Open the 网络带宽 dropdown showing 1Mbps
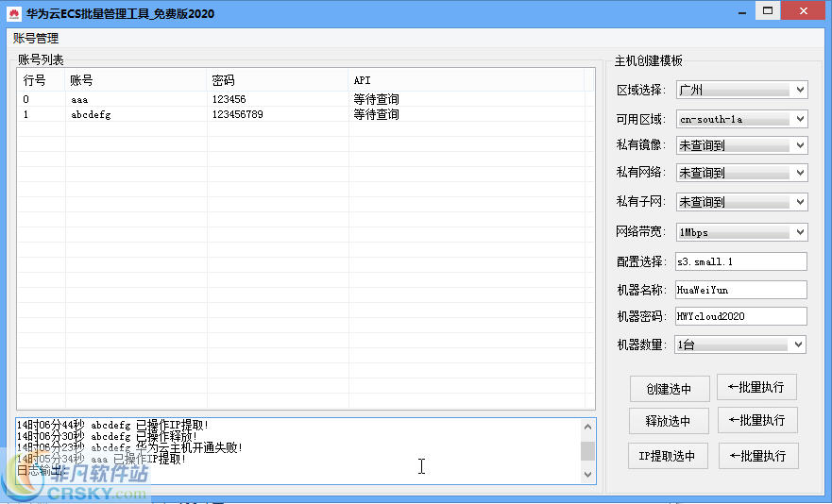The width and height of the screenshot is (832, 504). click(x=741, y=232)
